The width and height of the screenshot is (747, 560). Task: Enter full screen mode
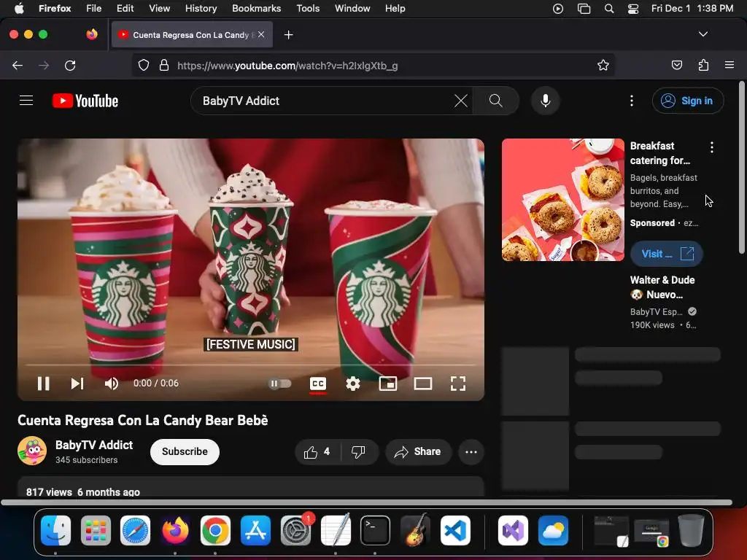458,384
